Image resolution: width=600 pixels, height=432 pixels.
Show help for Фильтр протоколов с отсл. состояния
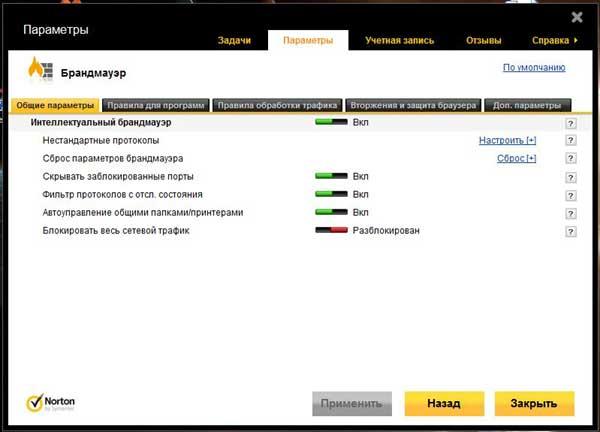tap(571, 196)
